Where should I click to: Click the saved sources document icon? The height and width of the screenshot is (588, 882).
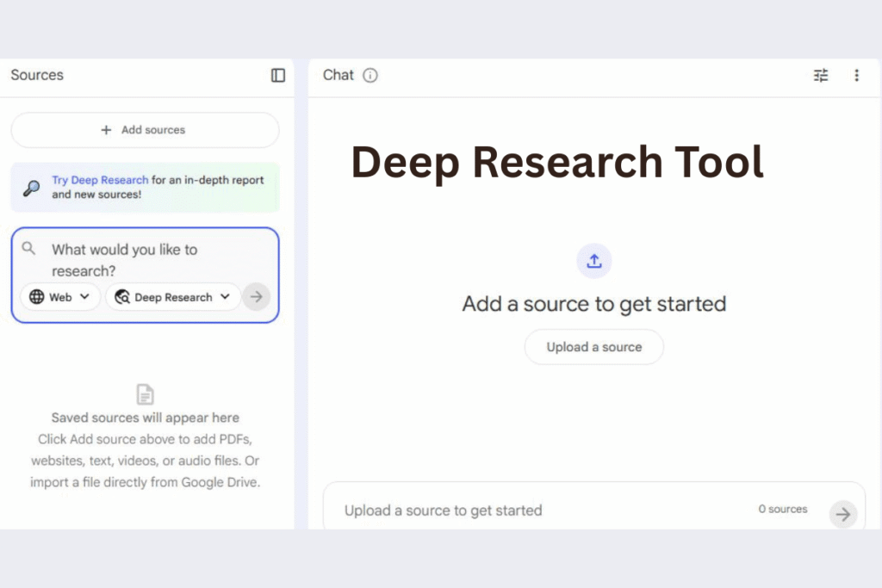145,394
